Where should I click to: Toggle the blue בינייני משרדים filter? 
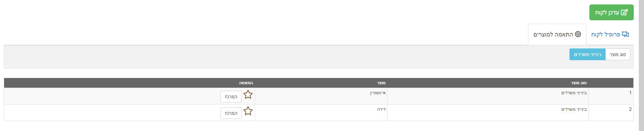[x=587, y=54]
